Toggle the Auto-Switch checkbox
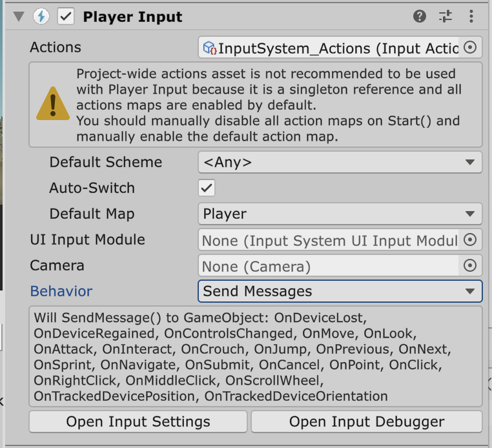 coord(207,188)
